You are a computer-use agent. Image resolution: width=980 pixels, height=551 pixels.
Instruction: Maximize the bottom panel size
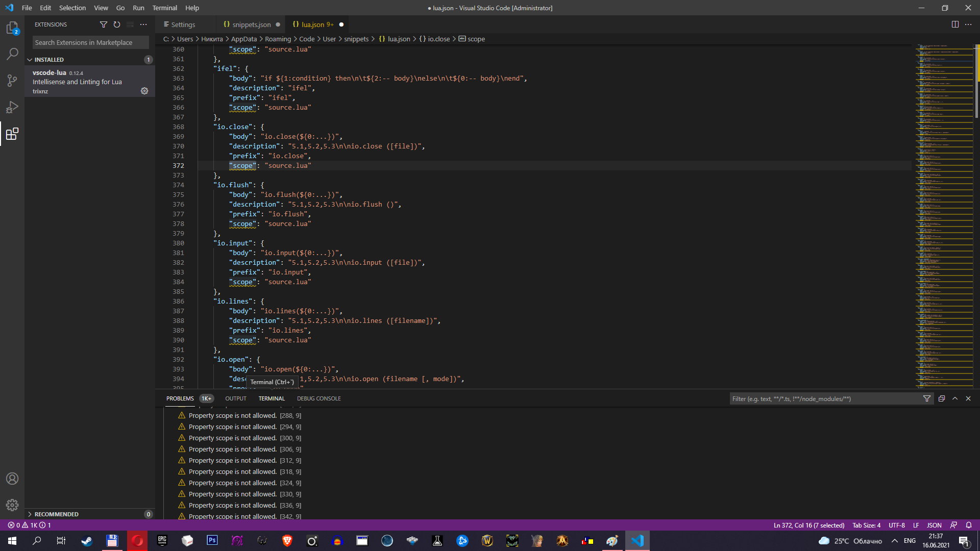coord(955,398)
